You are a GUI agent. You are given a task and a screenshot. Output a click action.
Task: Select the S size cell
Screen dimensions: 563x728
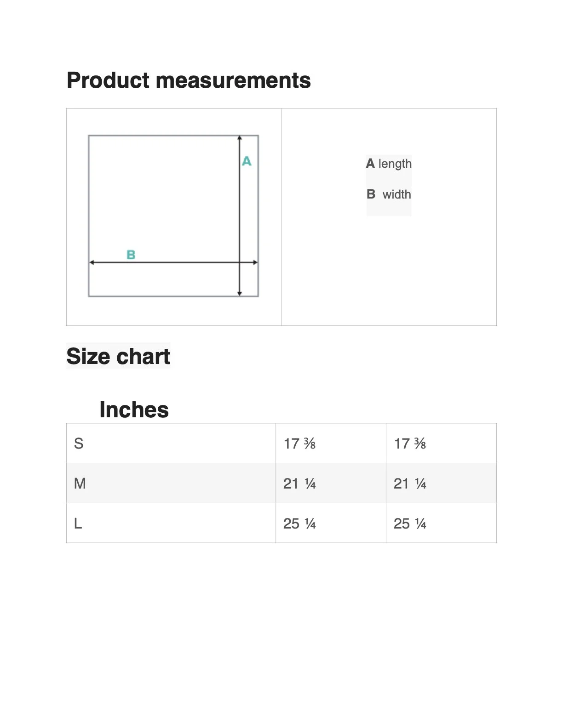(79, 444)
